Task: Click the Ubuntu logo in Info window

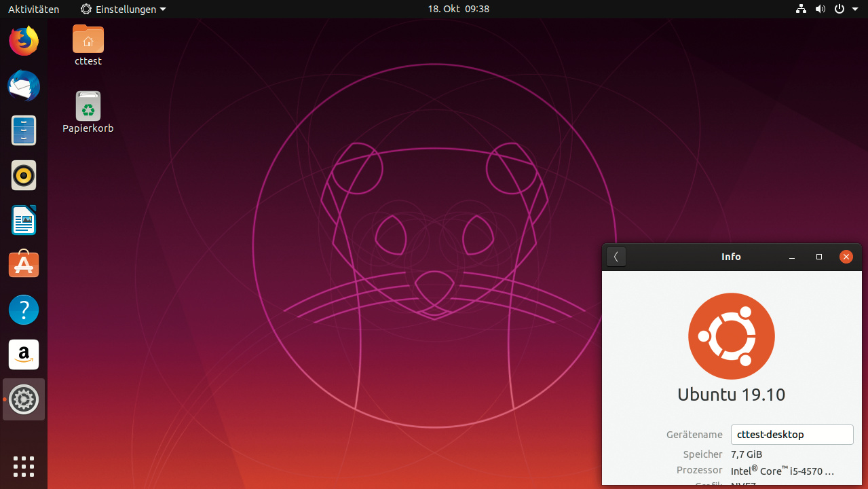Action: [732, 336]
